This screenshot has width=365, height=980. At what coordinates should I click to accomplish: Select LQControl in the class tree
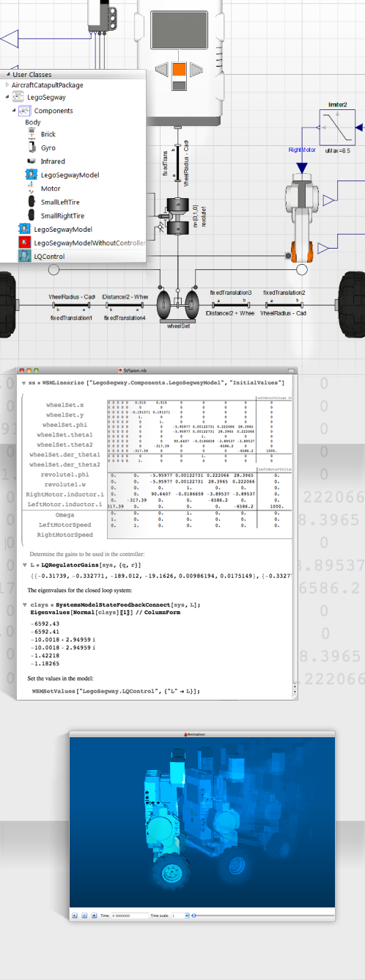pos(49,256)
